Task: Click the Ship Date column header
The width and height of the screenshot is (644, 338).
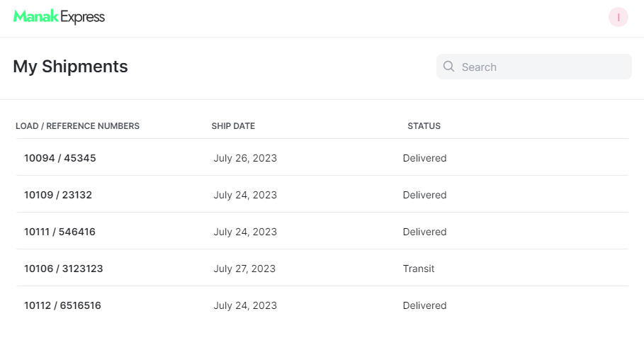Action: [x=233, y=126]
